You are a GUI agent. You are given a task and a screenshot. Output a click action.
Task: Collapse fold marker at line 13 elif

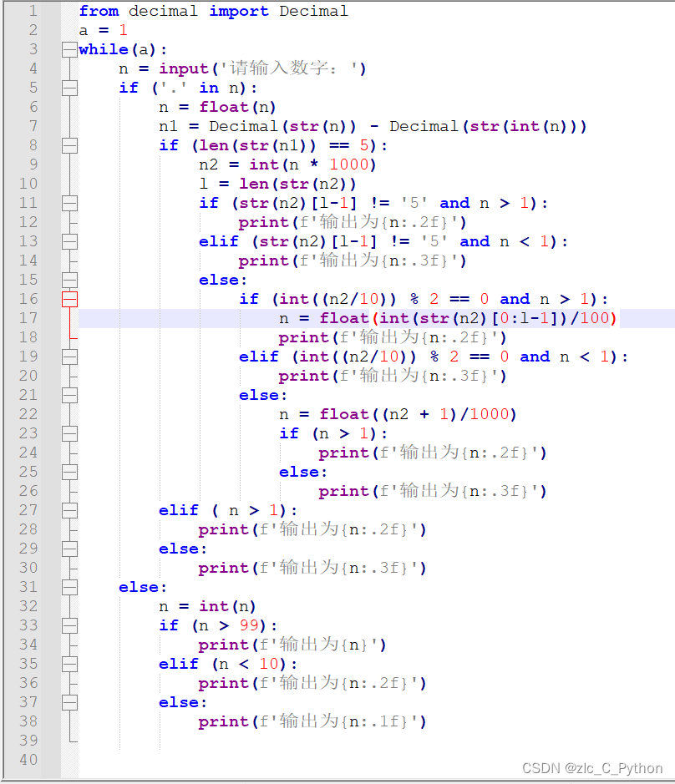(69, 241)
